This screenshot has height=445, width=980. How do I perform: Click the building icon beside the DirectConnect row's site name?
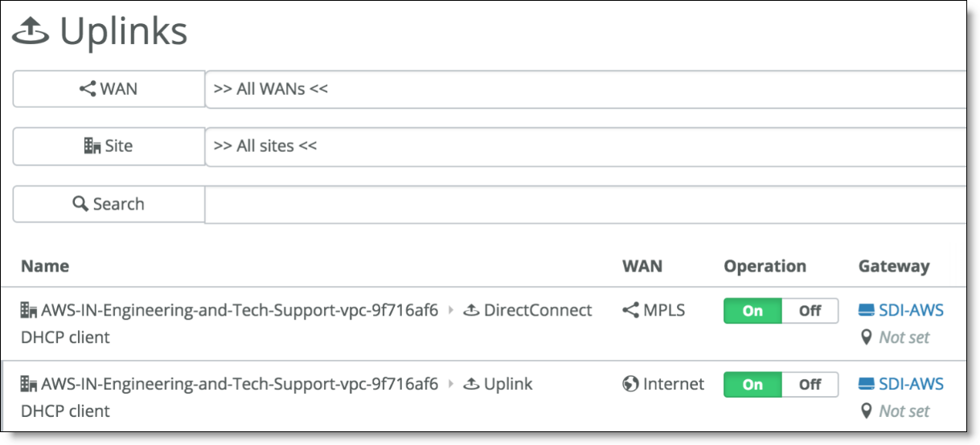click(29, 311)
